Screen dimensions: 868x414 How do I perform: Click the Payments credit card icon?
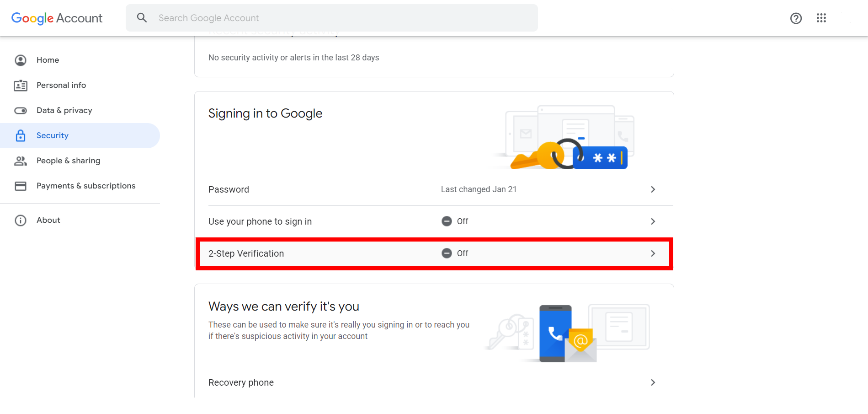21,186
